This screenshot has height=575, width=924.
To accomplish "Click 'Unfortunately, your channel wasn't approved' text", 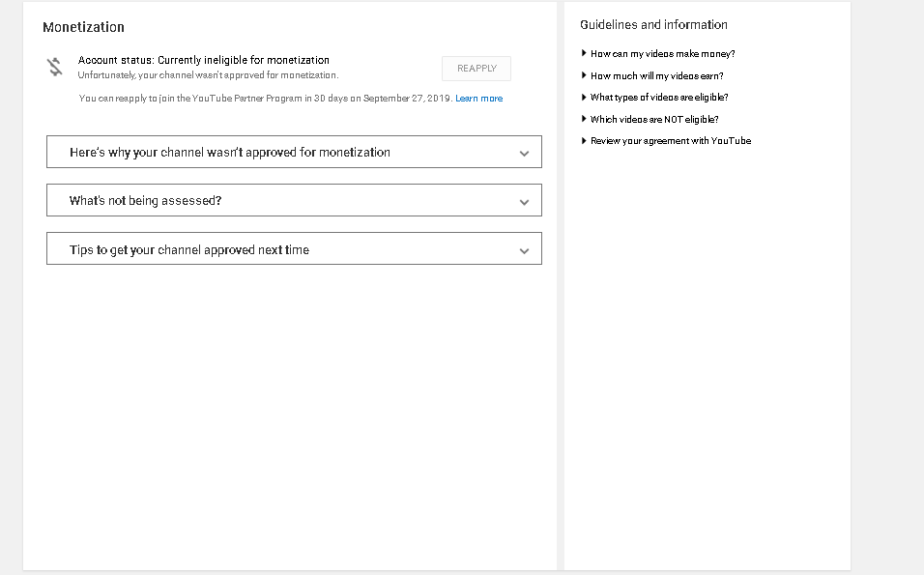I will point(208,75).
